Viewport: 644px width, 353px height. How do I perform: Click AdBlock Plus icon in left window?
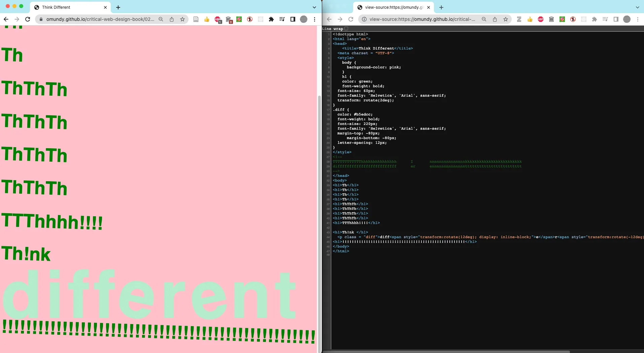(217, 19)
